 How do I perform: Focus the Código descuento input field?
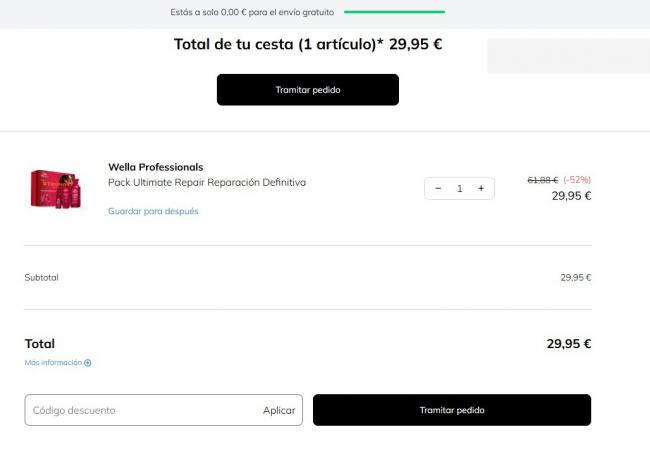pos(140,410)
